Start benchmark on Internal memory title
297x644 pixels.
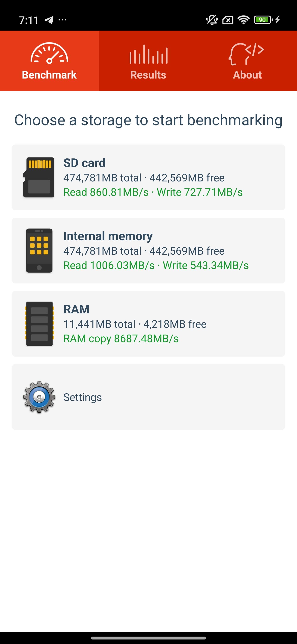[x=108, y=236]
